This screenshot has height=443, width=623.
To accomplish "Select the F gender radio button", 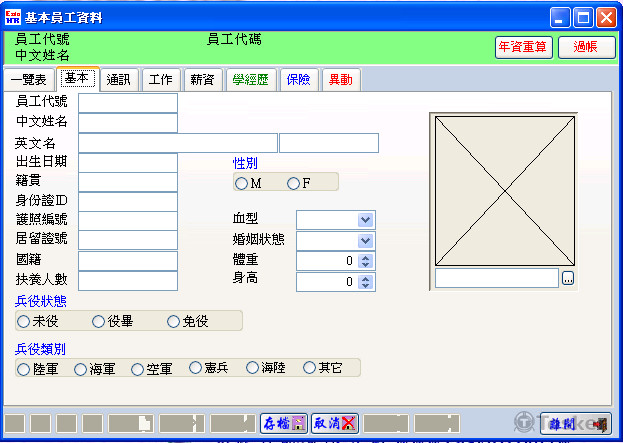I will click(x=293, y=183).
